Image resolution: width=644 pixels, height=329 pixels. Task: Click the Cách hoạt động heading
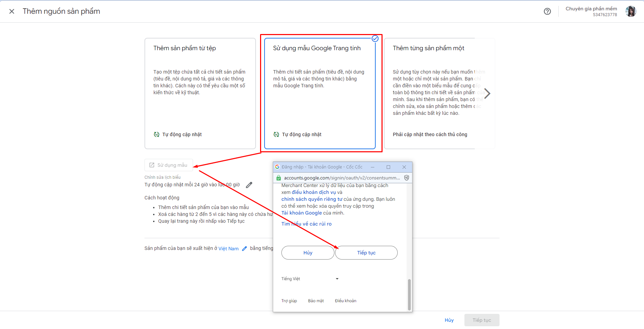coord(162,198)
